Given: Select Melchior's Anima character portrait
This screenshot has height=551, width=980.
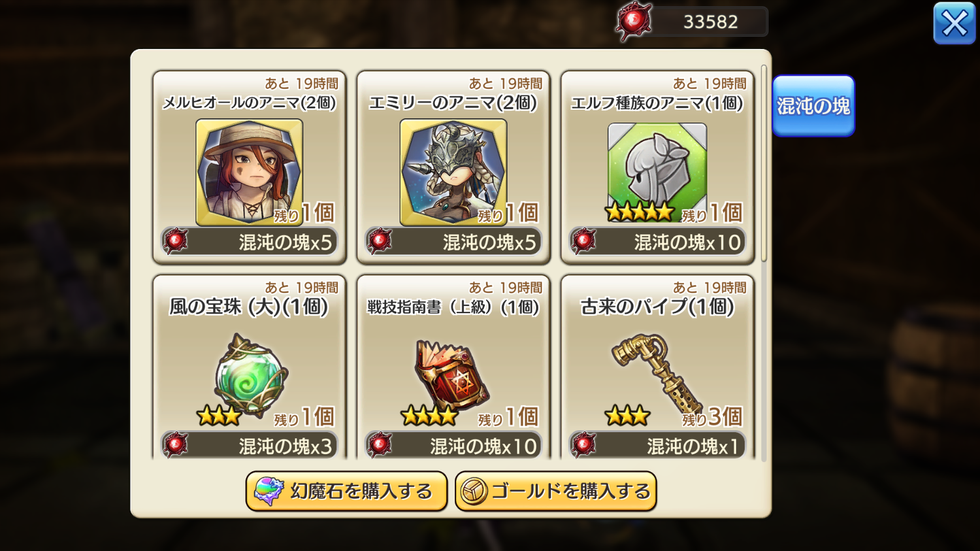Looking at the screenshot, I should coord(249,172).
